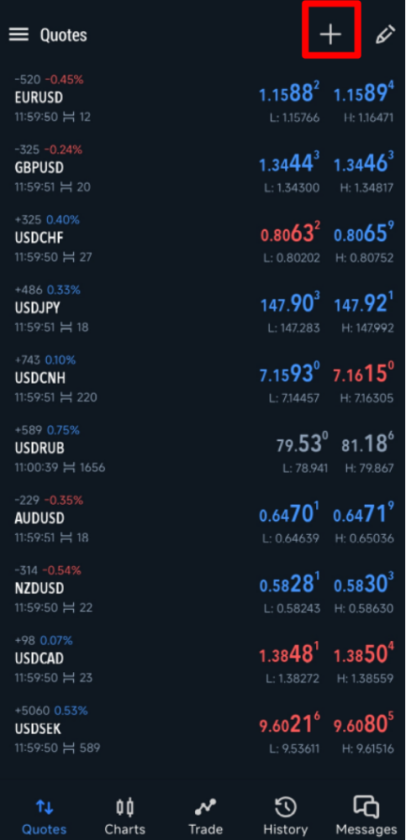This screenshot has width=406, height=840.
Task: Open the USDRUB quote entry
Action: [x=203, y=448]
